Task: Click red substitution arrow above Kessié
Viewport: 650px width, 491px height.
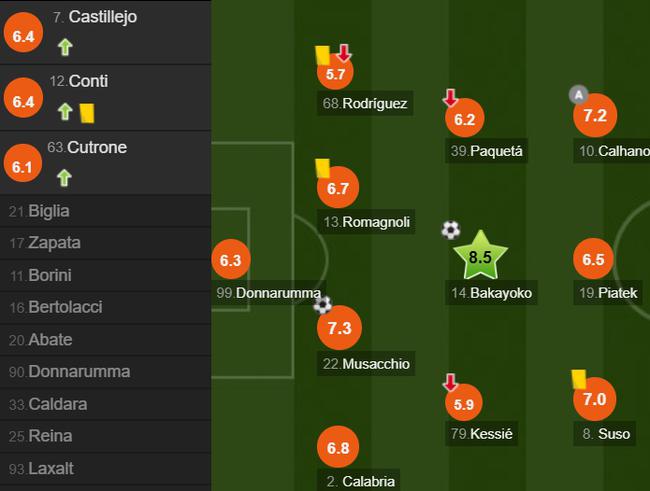Action: (450, 383)
